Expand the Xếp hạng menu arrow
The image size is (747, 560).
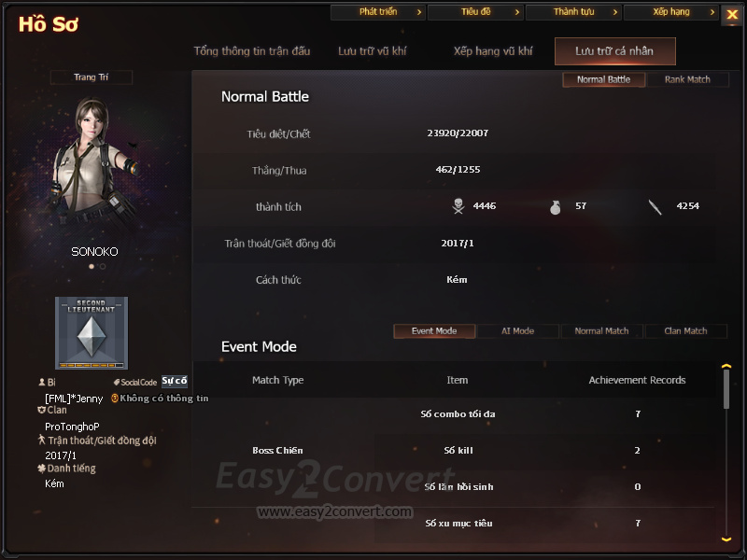tap(712, 12)
